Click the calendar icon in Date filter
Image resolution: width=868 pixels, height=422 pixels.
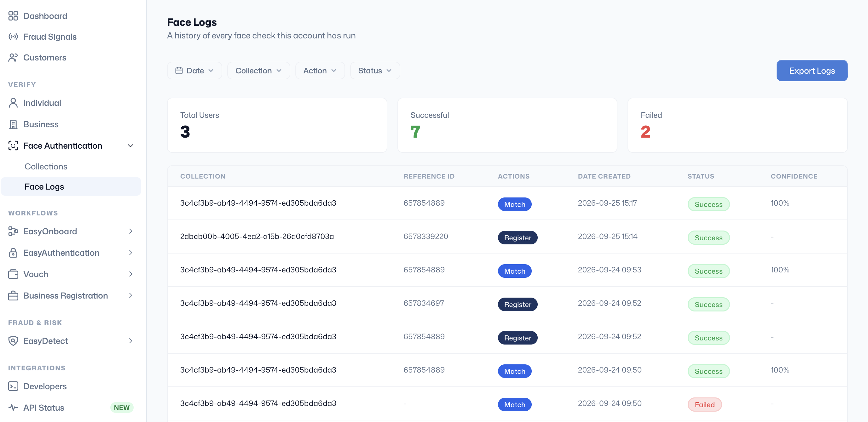tap(179, 71)
